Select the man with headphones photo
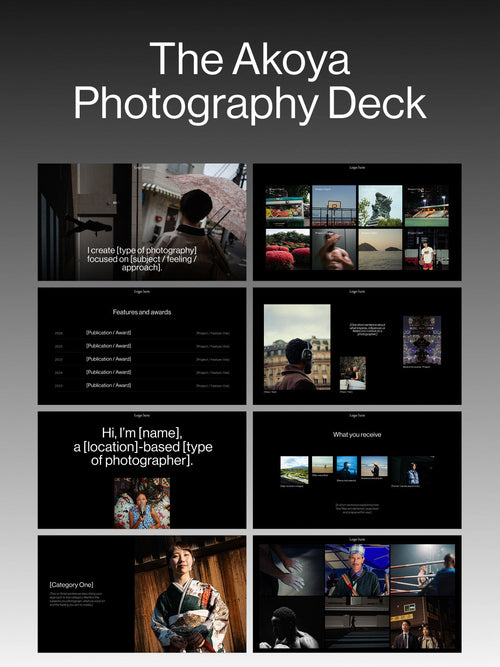Image resolution: width=500 pixels, height=667 pixels. 297,347
